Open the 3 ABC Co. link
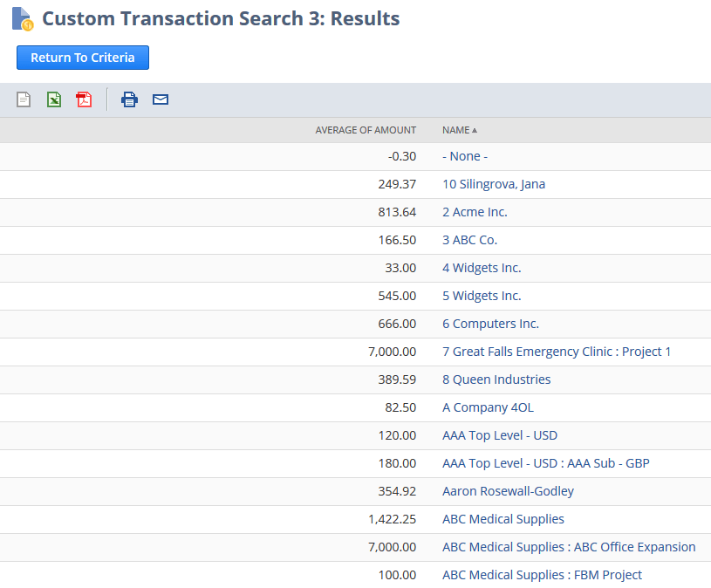Image resolution: width=711 pixels, height=588 pixels. tap(469, 240)
